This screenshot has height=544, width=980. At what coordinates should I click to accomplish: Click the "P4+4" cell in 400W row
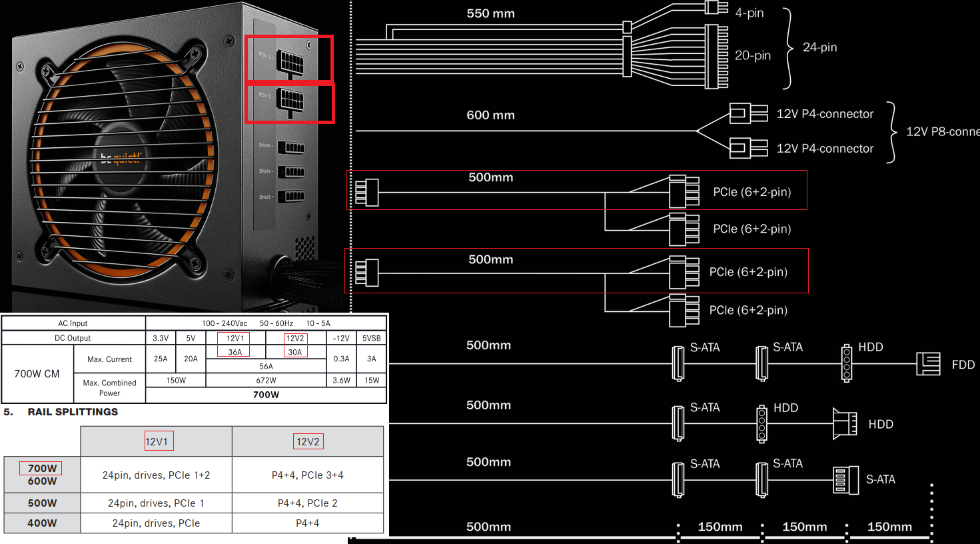click(x=308, y=523)
